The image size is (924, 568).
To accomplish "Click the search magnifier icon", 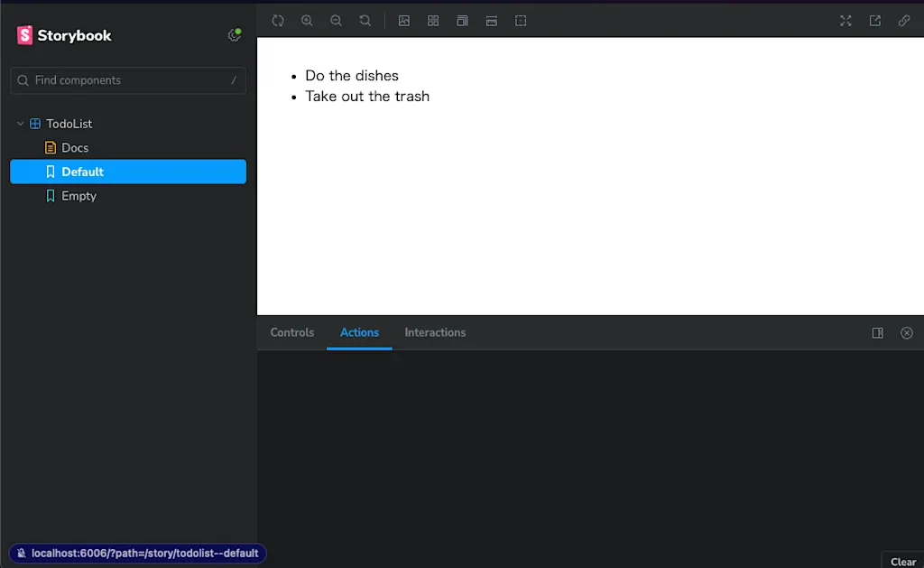I will coord(23,80).
